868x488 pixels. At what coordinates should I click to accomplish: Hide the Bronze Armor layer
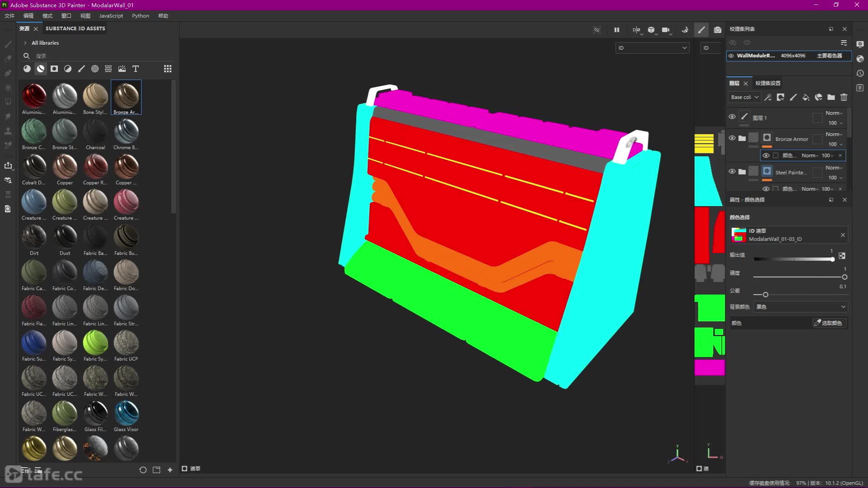pyautogui.click(x=732, y=138)
